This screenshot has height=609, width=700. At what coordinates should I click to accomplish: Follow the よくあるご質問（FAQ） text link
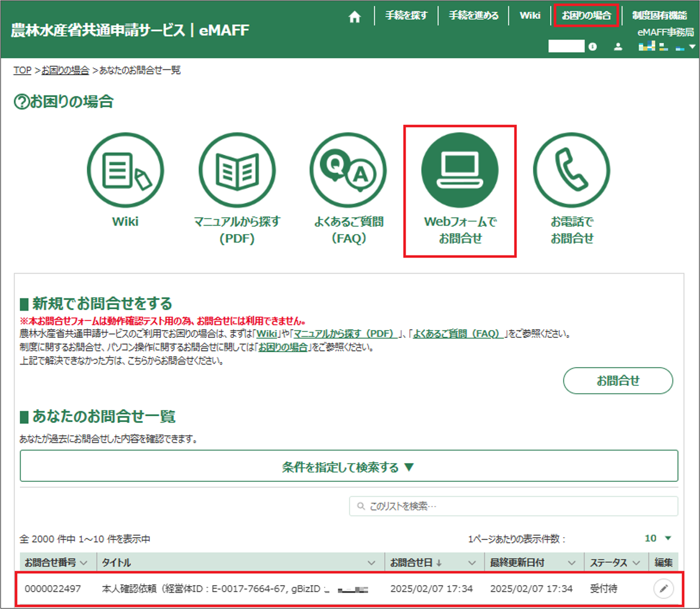pyautogui.click(x=456, y=334)
